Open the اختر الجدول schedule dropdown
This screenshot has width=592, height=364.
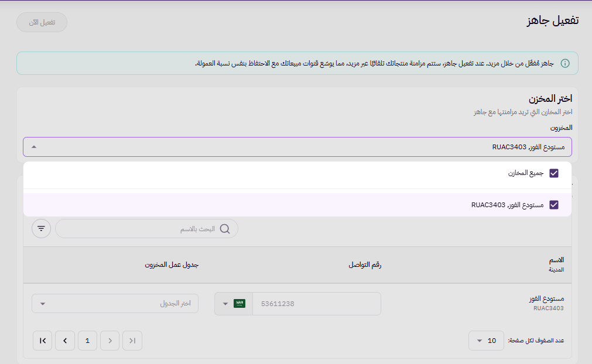tap(115, 303)
